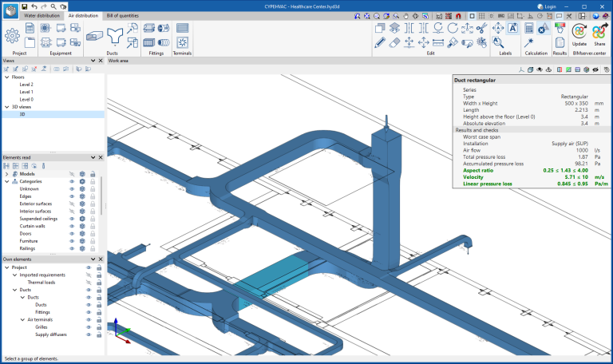This screenshot has width=613, height=364.
Task: Click the supply diffuser terminal icon
Action: click(x=182, y=42)
